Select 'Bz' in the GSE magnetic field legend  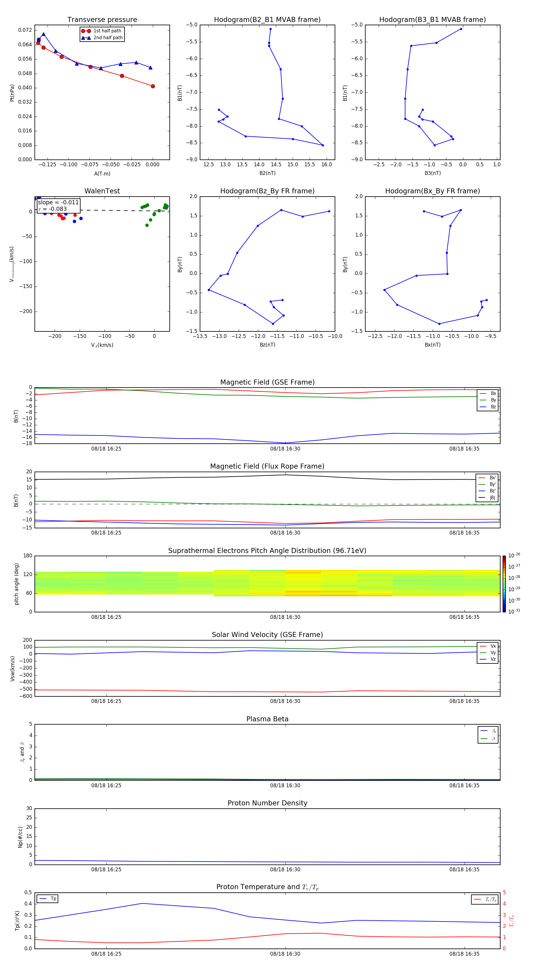pyautogui.click(x=488, y=407)
